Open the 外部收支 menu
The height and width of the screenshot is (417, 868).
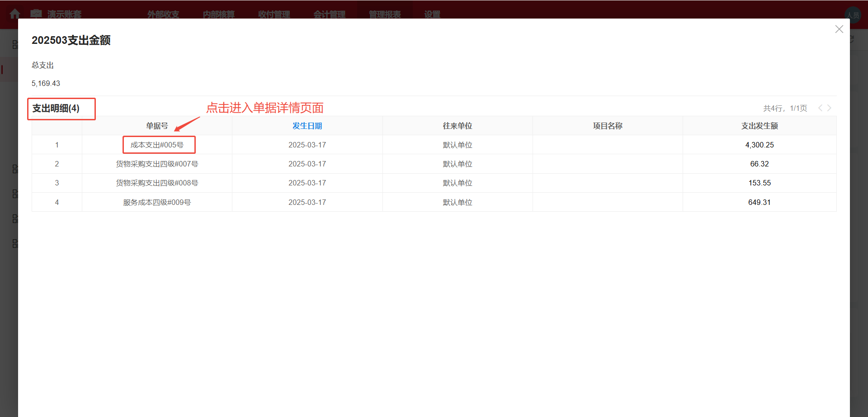coord(163,14)
